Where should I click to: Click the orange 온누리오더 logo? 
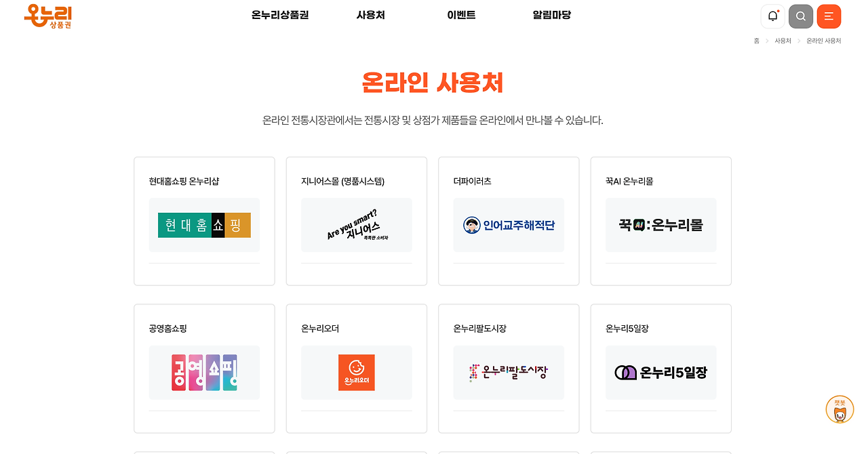(357, 373)
